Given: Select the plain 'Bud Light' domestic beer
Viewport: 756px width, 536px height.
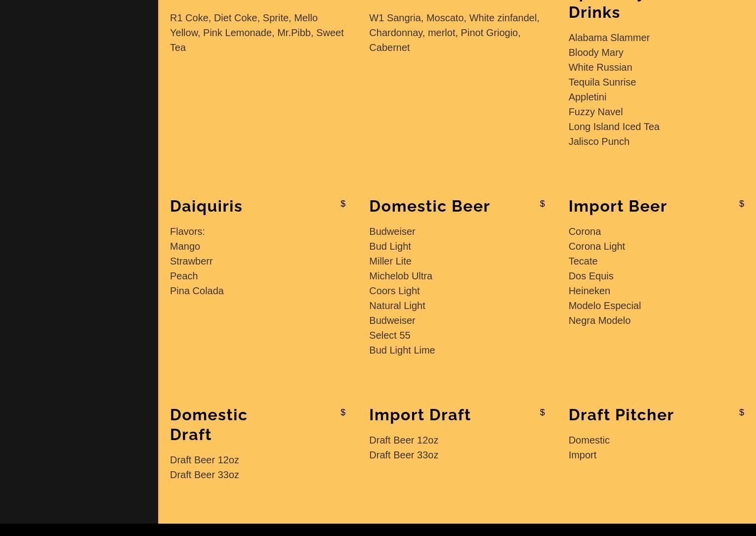Looking at the screenshot, I should 390,246.
